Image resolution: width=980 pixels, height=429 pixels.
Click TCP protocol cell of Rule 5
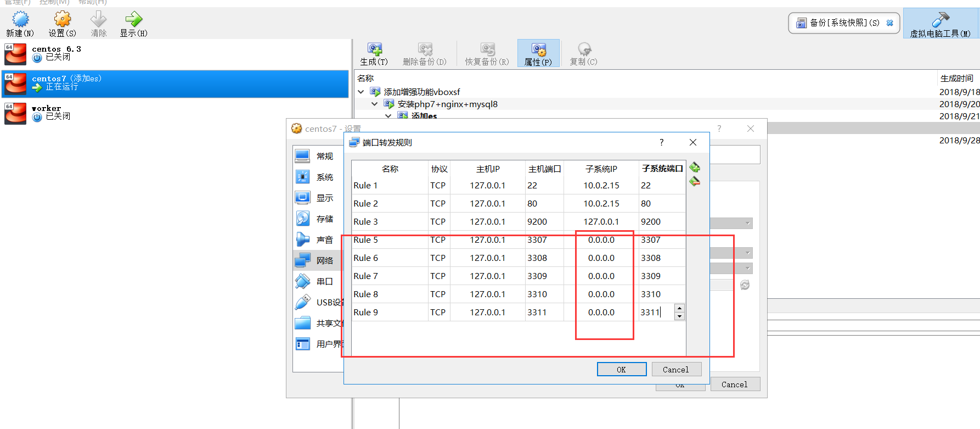coord(439,240)
